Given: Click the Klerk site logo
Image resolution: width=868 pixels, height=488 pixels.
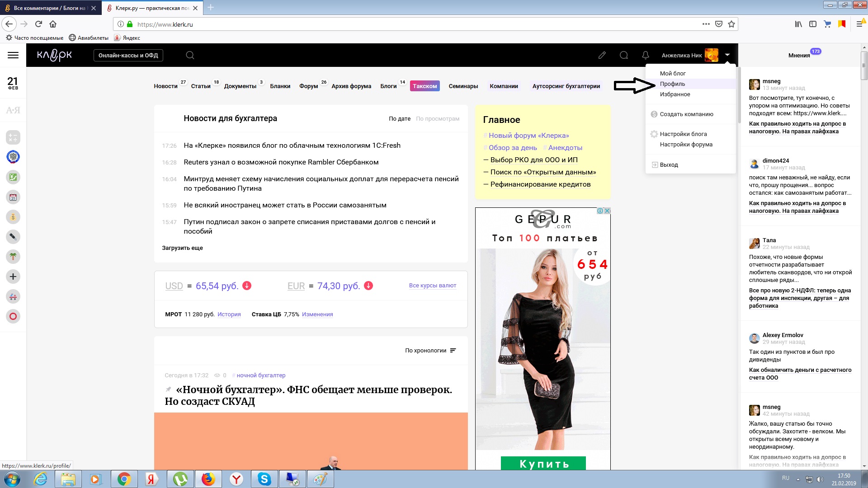Looking at the screenshot, I should tap(54, 55).
